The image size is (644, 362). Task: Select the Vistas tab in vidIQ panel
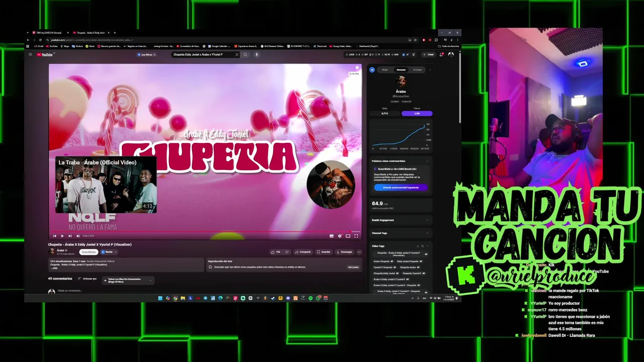tap(385, 70)
